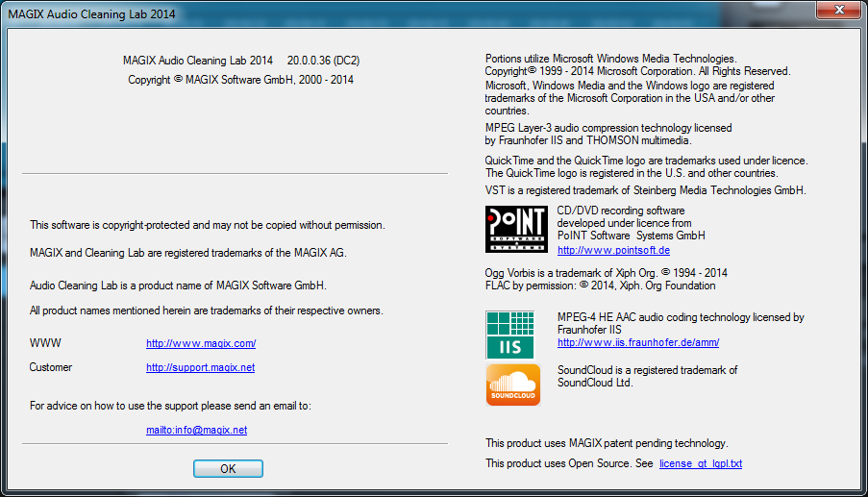Click the 'FLAC by permission' line
Screen dimensions: 868x497
(600, 286)
